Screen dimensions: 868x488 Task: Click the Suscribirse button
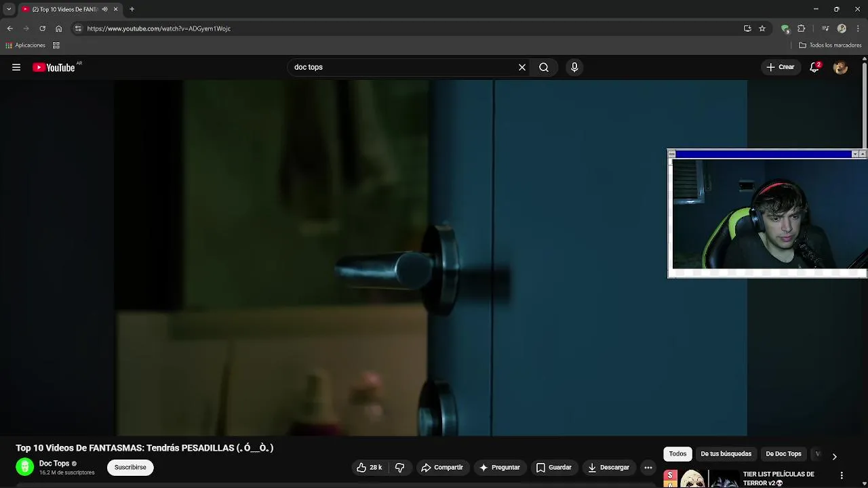[x=130, y=467]
